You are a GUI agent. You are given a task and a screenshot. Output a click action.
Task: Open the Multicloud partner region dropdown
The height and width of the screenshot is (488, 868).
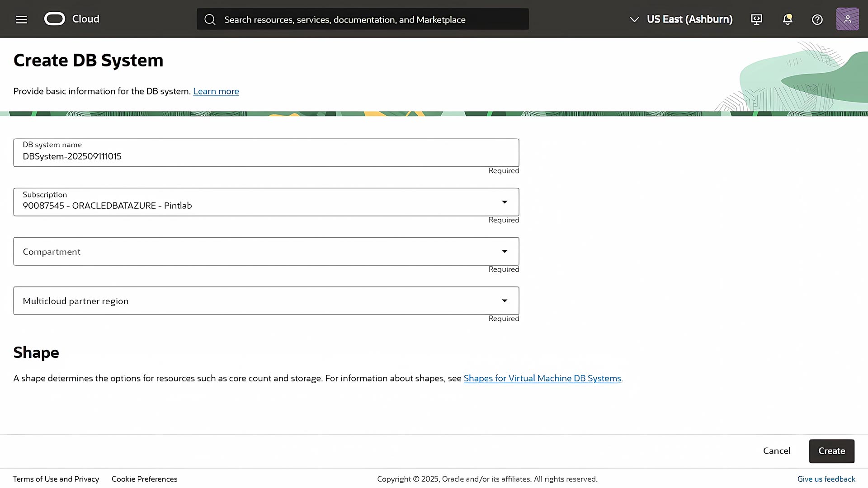[504, 300]
